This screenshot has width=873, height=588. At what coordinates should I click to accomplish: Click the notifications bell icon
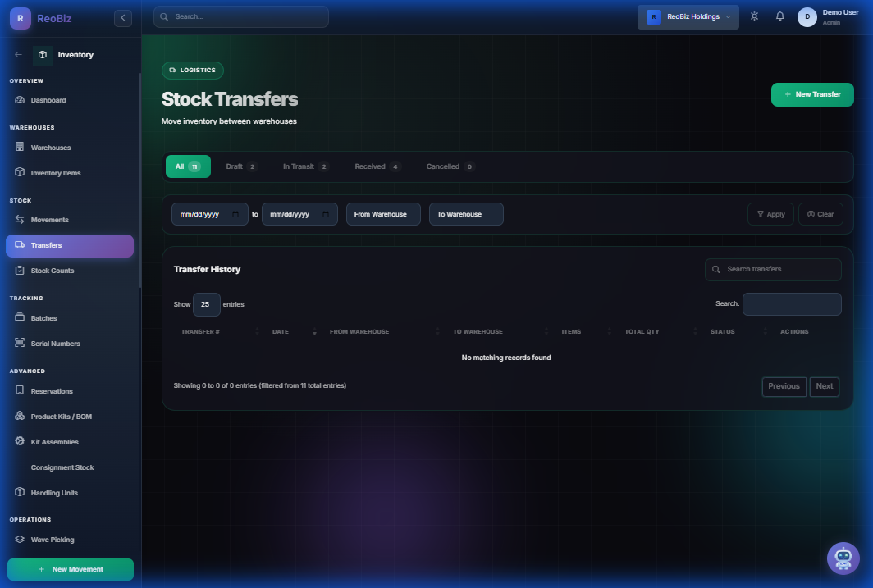coord(779,16)
